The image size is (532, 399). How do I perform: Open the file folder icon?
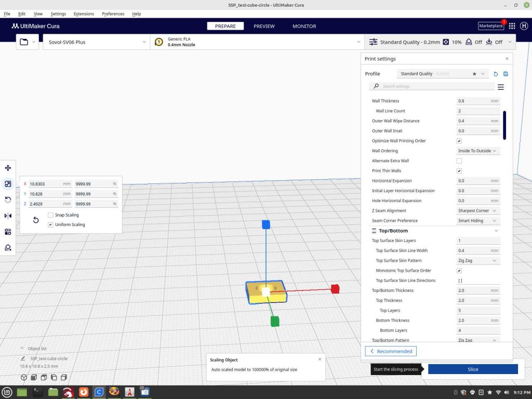24,42
